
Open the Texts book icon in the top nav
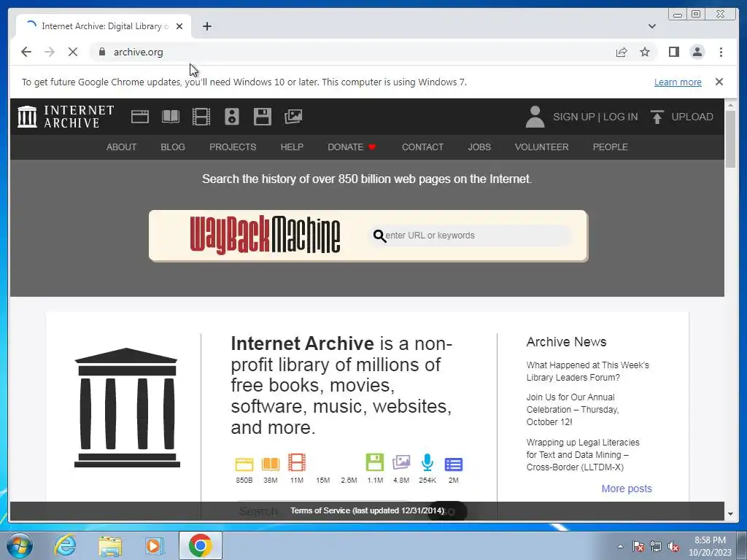pos(171,117)
